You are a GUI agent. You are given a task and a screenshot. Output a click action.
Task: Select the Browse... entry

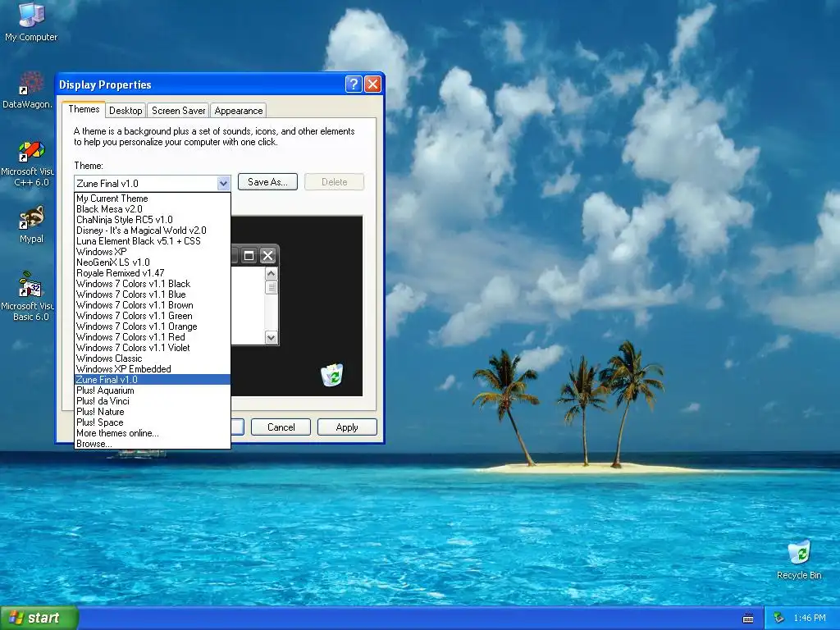[x=153, y=444]
